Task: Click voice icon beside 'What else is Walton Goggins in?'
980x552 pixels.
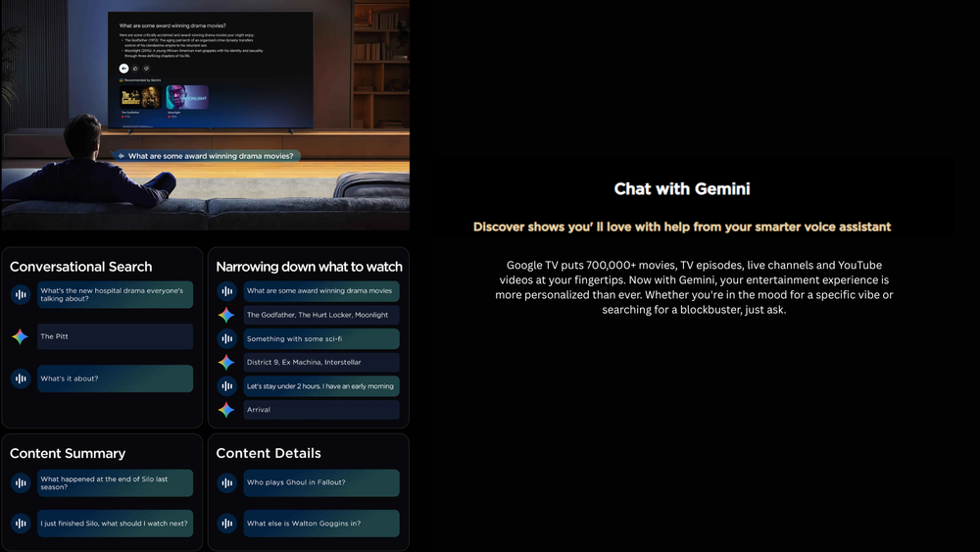Action: pos(227,524)
